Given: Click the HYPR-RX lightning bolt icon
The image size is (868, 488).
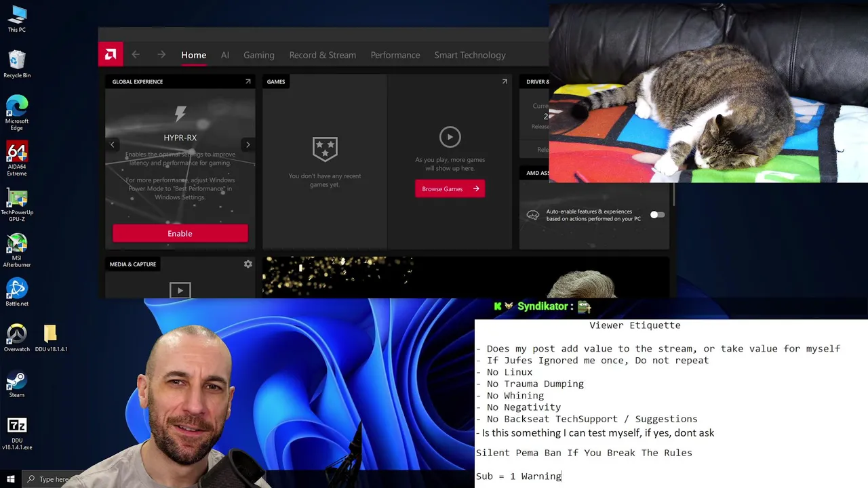Looking at the screenshot, I should (x=180, y=114).
